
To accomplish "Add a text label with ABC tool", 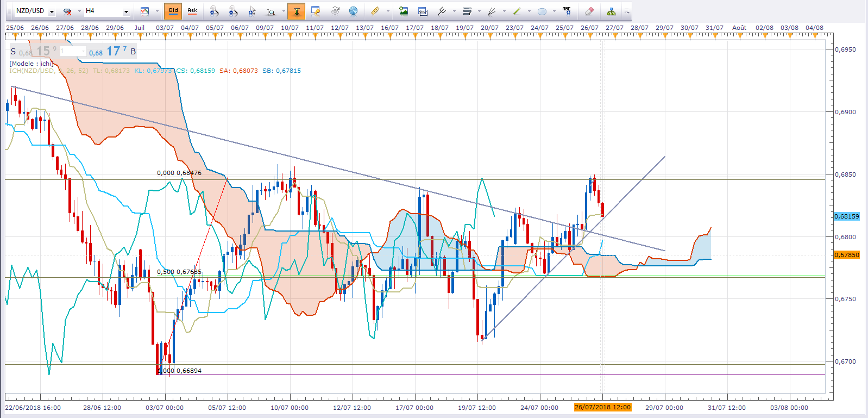I will coord(567,11).
